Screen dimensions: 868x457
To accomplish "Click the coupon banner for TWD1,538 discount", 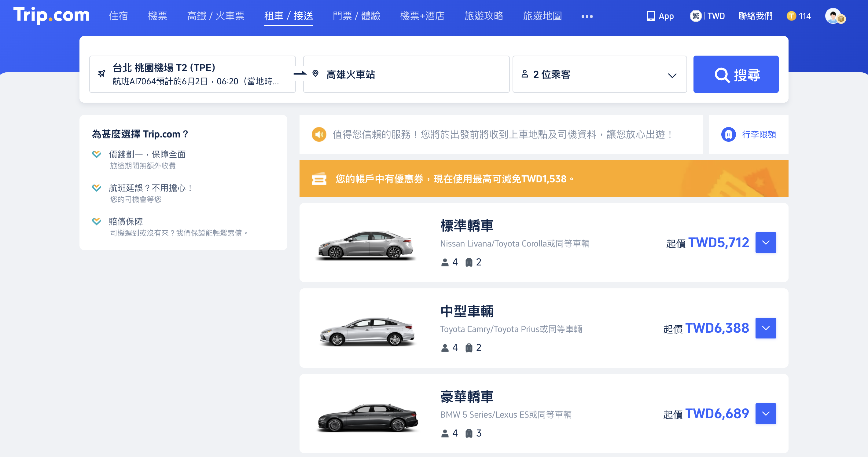I will point(544,178).
